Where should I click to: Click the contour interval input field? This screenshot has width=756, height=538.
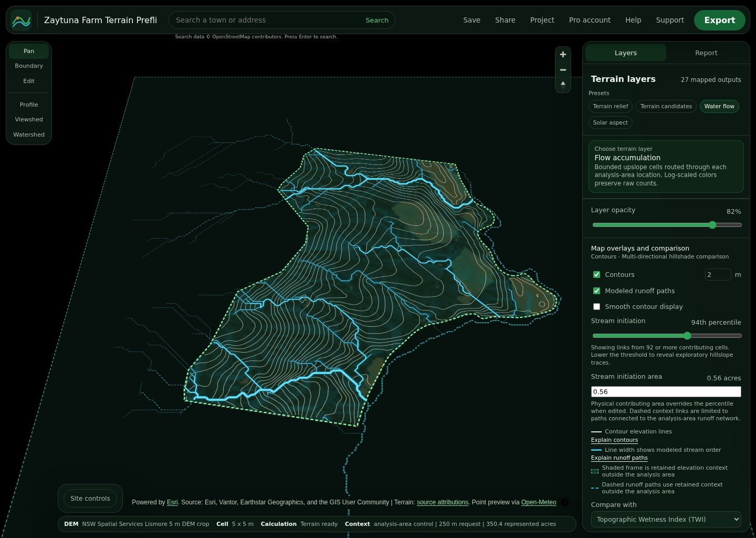(x=718, y=275)
